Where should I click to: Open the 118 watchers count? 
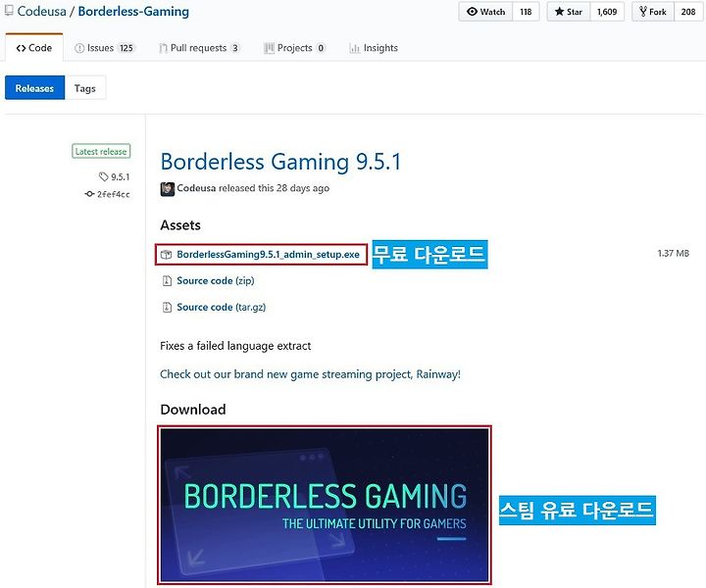pos(526,12)
